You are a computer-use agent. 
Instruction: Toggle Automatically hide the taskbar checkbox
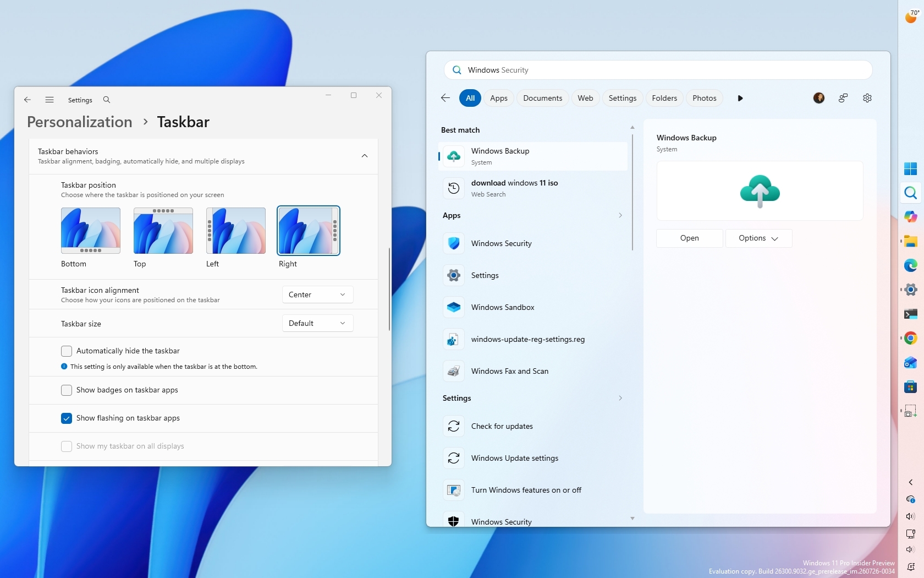[x=67, y=351]
